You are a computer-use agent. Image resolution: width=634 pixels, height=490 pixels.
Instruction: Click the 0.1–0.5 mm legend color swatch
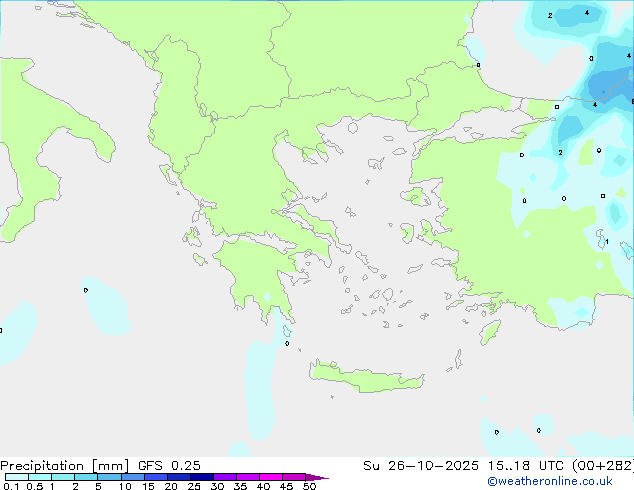pyautogui.click(x=17, y=477)
